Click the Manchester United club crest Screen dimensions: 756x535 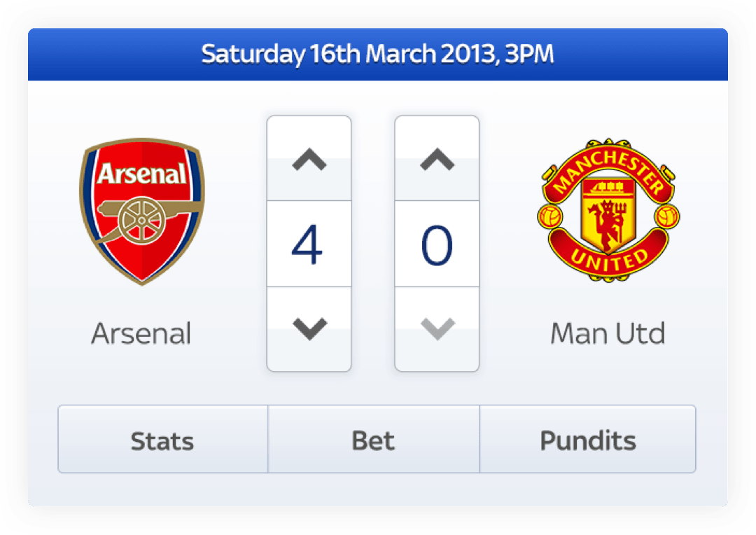click(x=608, y=210)
